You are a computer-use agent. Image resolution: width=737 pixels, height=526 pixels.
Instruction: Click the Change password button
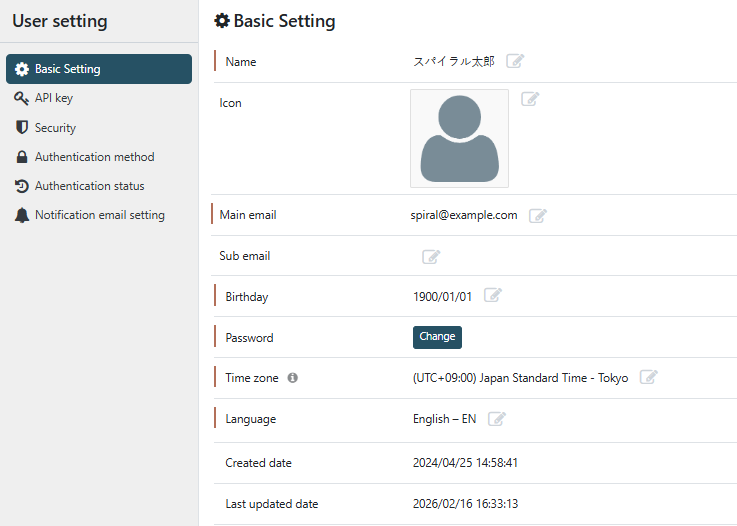pos(437,337)
